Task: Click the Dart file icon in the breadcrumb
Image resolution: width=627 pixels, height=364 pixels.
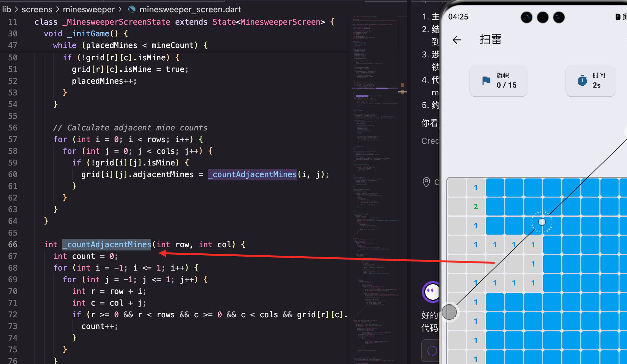Action: click(x=132, y=9)
